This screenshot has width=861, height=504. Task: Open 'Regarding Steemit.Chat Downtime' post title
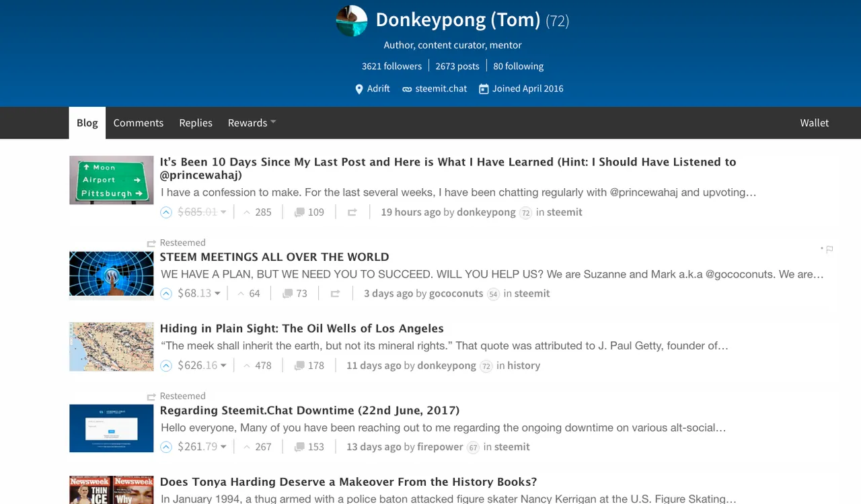click(309, 410)
